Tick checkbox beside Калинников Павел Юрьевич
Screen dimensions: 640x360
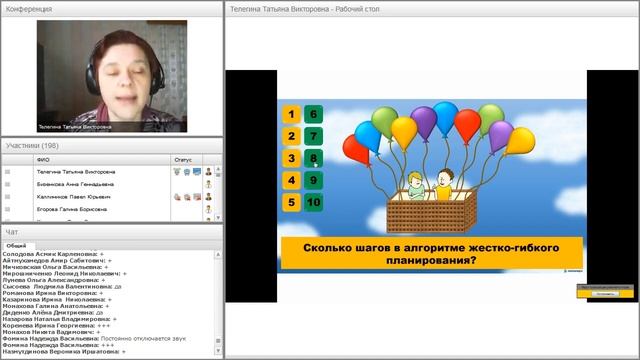pyautogui.click(x=7, y=197)
